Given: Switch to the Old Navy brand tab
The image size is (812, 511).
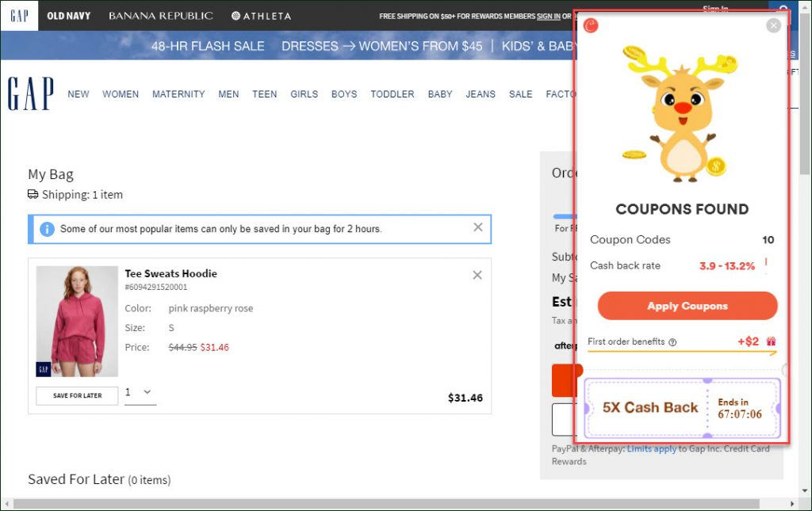Looking at the screenshot, I should pyautogui.click(x=68, y=16).
